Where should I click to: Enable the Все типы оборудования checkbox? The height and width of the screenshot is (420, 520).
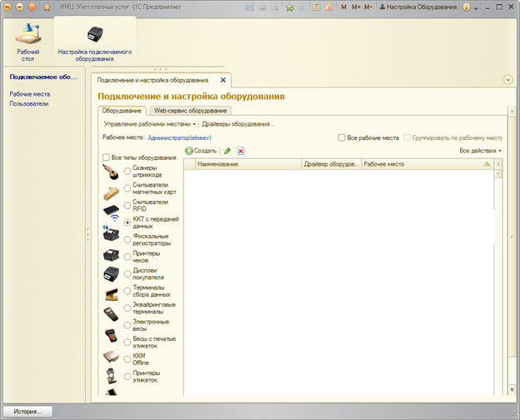[x=106, y=157]
